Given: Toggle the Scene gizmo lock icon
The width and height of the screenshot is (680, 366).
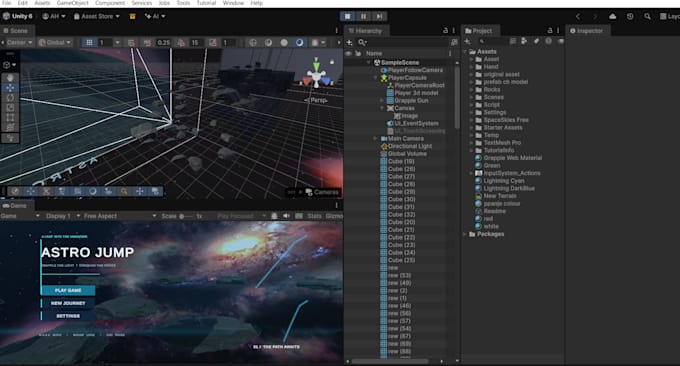Looking at the screenshot, I should click(332, 62).
